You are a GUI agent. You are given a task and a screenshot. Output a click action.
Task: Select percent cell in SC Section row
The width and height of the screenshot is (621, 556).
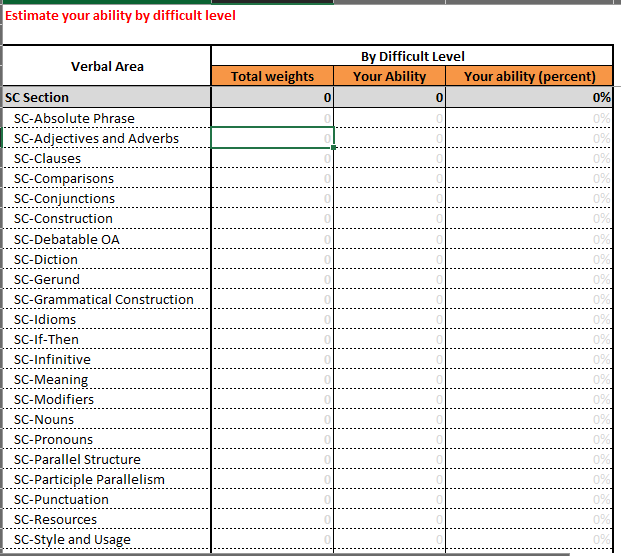click(529, 97)
